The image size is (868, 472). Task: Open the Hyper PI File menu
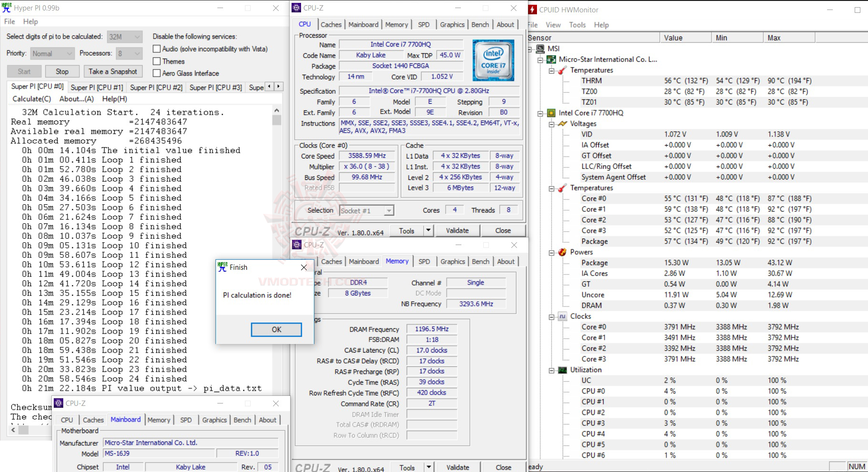pyautogui.click(x=10, y=21)
